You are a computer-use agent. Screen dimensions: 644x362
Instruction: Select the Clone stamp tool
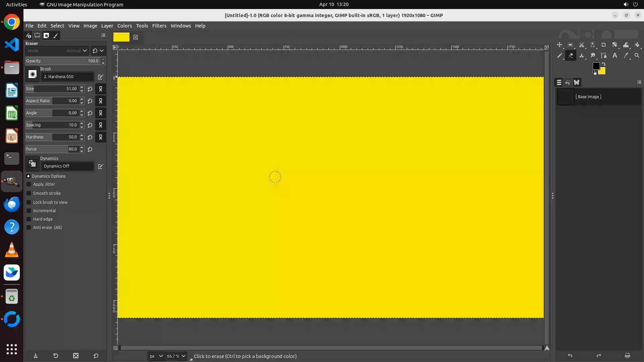[582, 56]
